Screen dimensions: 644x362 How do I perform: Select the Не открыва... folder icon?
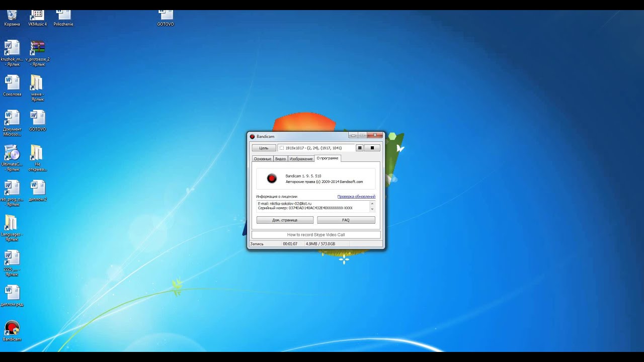click(x=38, y=158)
